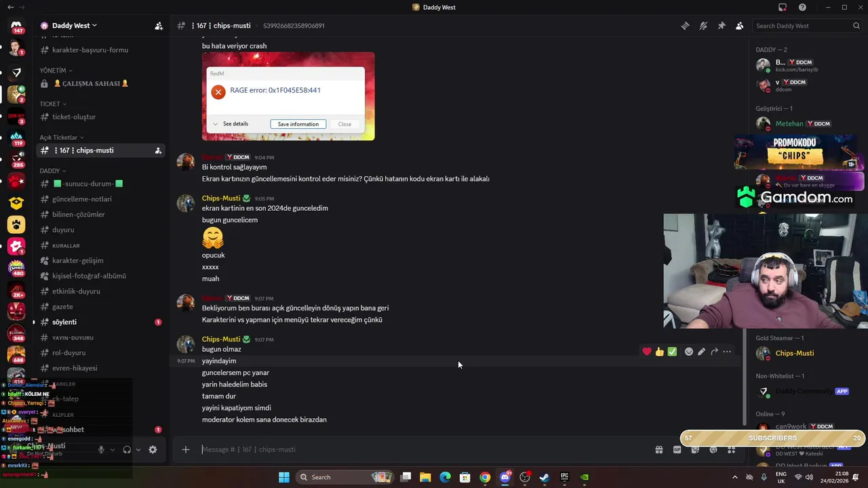The width and height of the screenshot is (868, 488).
Task: Open pinned messages
Action: (722, 26)
